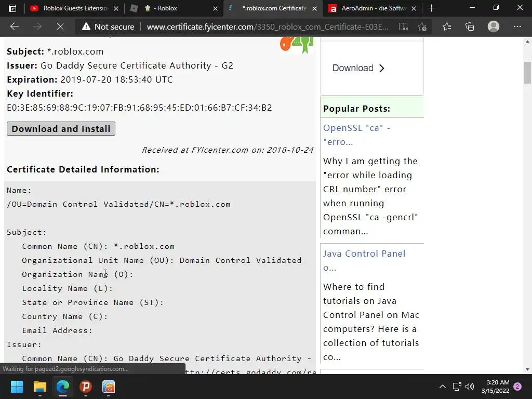Open the browser profile avatar
The height and width of the screenshot is (399, 532).
(494, 26)
